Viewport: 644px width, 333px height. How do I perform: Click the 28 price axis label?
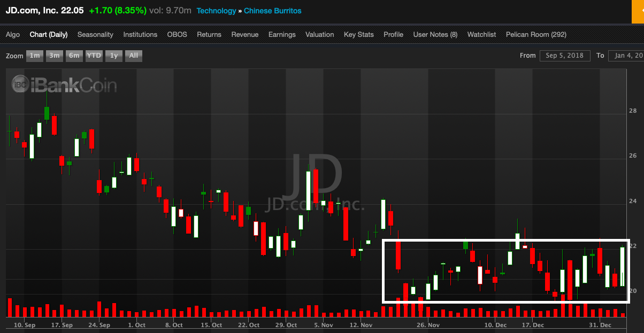(x=633, y=111)
